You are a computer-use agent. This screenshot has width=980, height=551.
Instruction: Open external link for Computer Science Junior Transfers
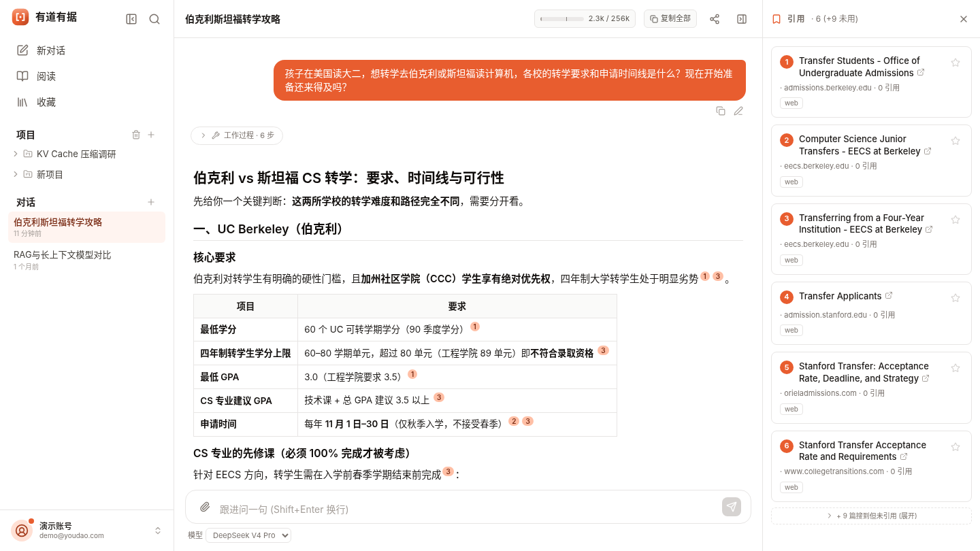coord(928,150)
